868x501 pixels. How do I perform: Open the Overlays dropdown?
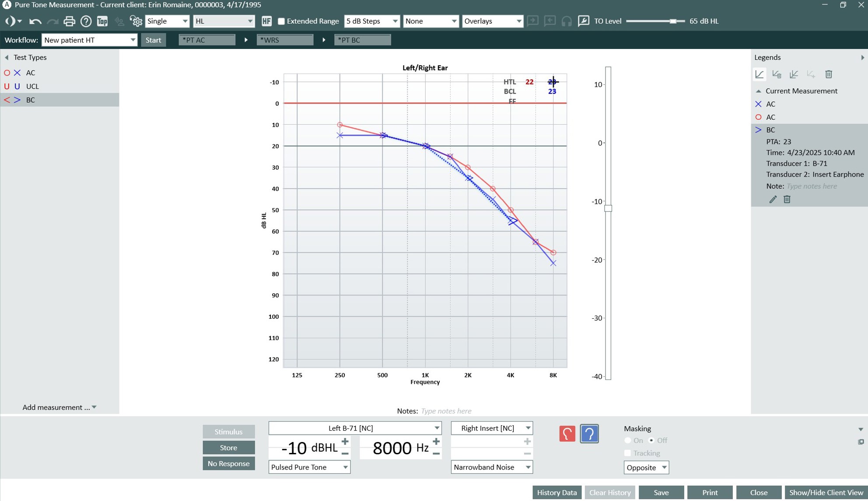pos(493,21)
